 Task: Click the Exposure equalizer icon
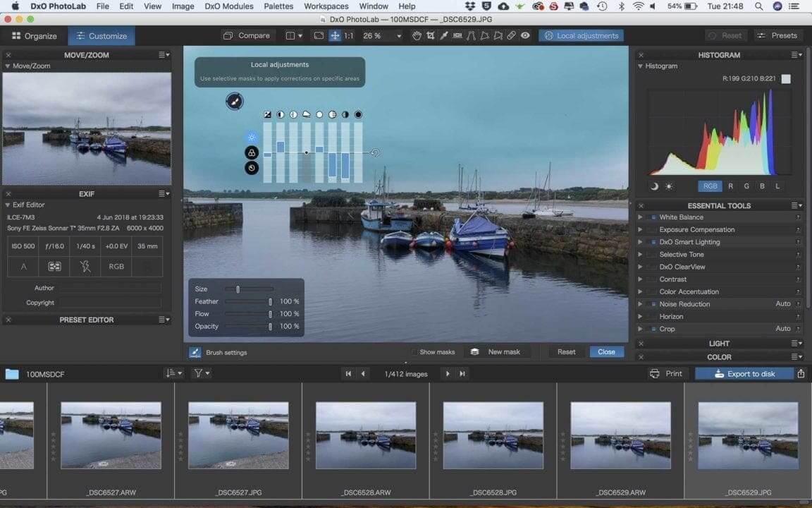(267, 114)
